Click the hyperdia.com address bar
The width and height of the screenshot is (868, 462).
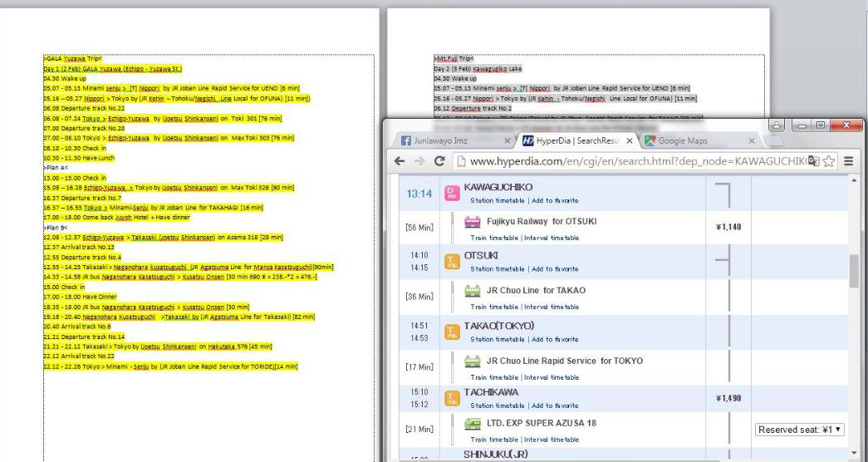636,161
